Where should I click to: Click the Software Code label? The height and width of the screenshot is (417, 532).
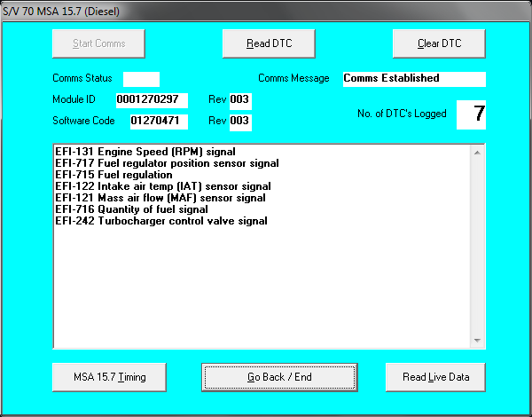84,121
